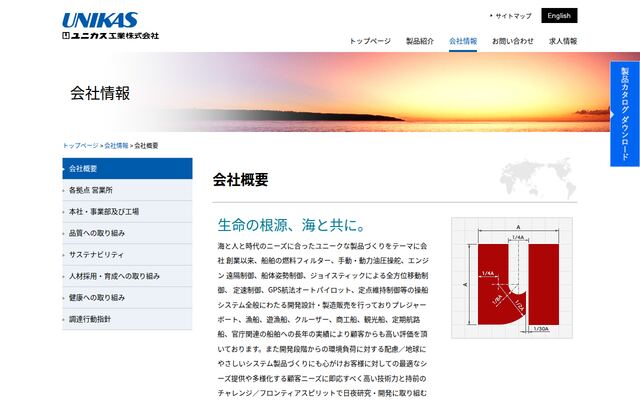This screenshot has width=640, height=400.
Task: Open 健康への取り組み sidebar item
Action: (x=127, y=298)
